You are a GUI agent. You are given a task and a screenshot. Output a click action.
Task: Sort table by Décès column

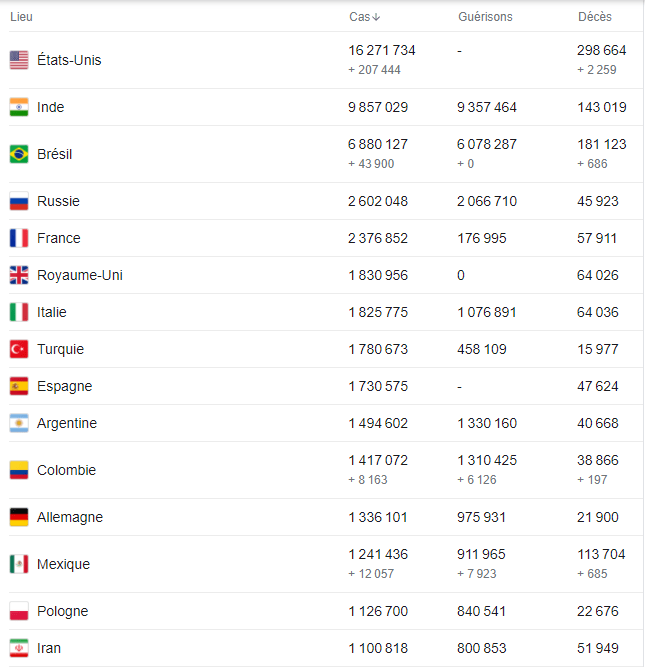(594, 17)
